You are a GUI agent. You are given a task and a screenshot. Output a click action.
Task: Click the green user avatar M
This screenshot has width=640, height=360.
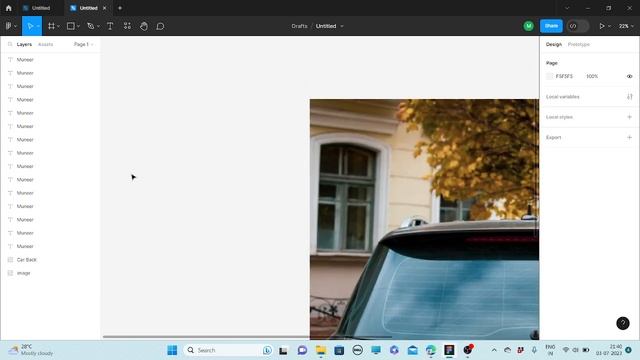point(529,26)
